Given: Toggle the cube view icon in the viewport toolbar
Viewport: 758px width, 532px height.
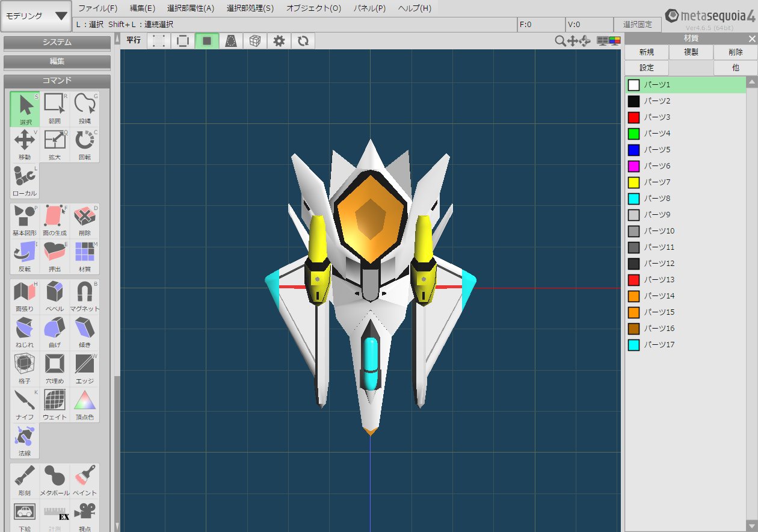Looking at the screenshot, I should coord(255,41).
